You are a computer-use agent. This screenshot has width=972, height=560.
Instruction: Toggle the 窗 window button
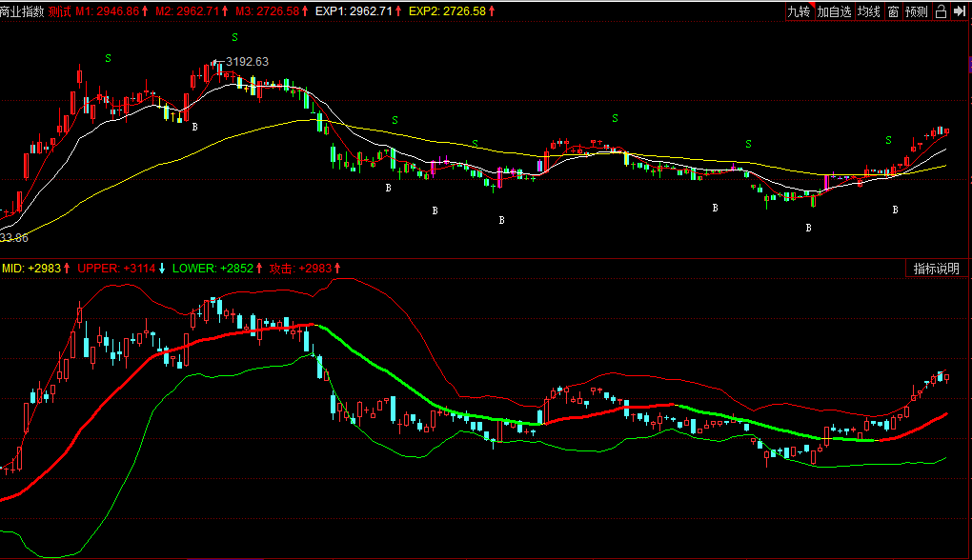893,11
